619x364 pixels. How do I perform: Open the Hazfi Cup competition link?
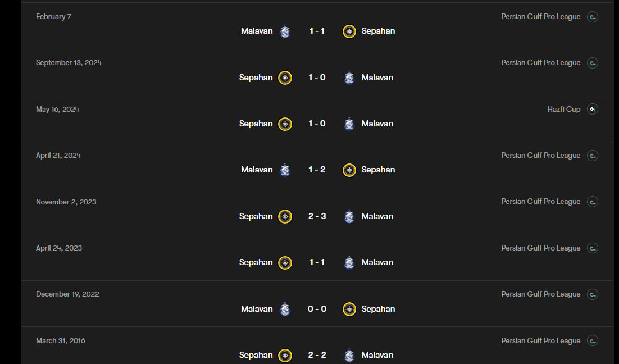(x=563, y=109)
